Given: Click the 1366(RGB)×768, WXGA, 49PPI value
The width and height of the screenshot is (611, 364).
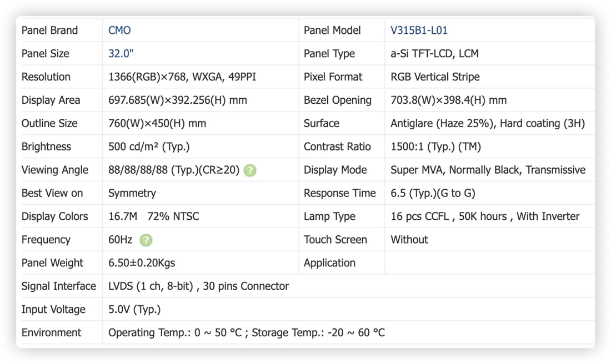Looking at the screenshot, I should point(182,77).
